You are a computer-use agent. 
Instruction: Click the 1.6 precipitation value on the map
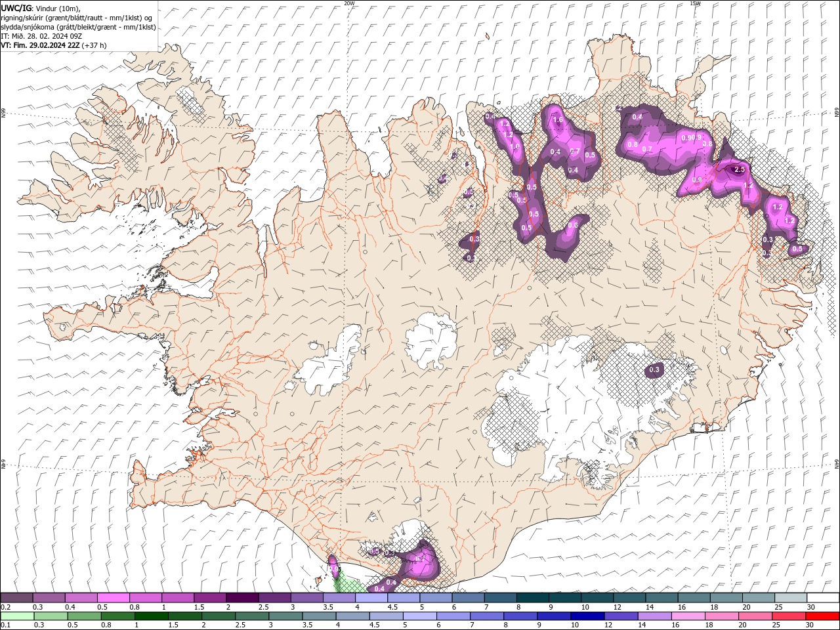(558, 120)
